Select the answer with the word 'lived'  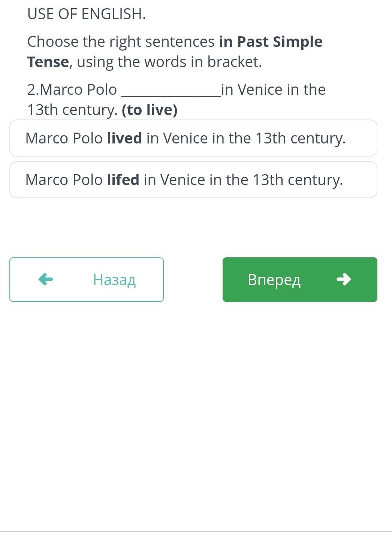[x=193, y=138]
